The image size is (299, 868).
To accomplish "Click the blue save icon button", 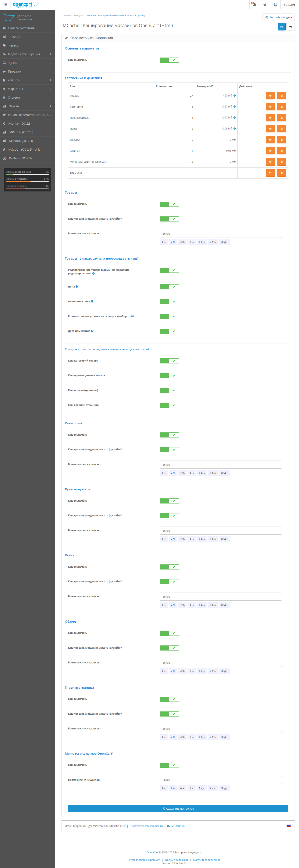I will click(x=281, y=27).
